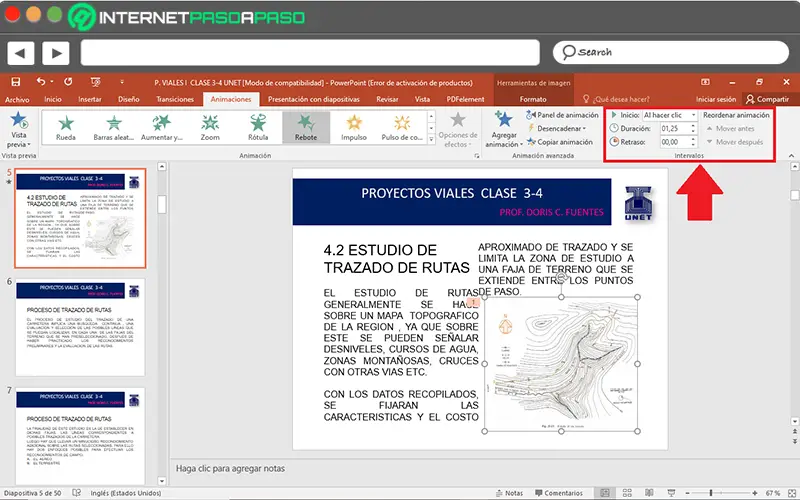Viewport: 800px width, 500px height.
Task: Click 'Haga clic para agregar notas' area
Action: 230,468
